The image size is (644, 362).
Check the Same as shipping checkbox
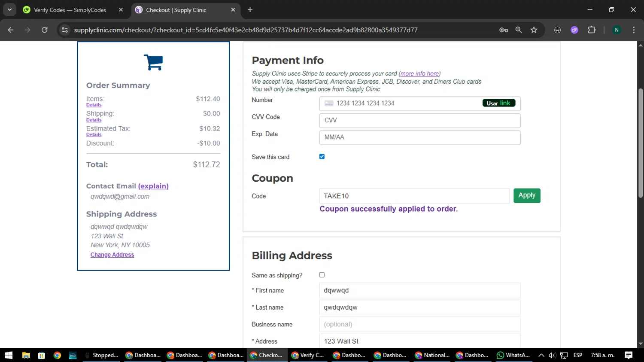tap(322, 275)
